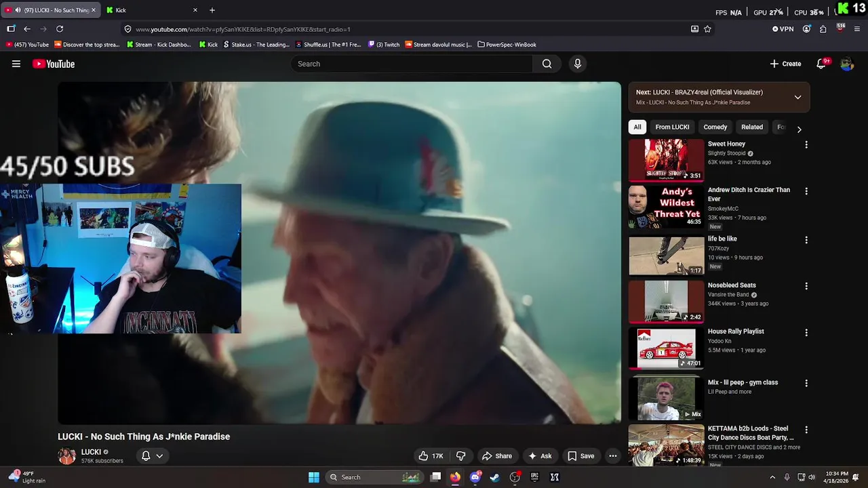
Task: Open the browser VPN button
Action: point(783,29)
